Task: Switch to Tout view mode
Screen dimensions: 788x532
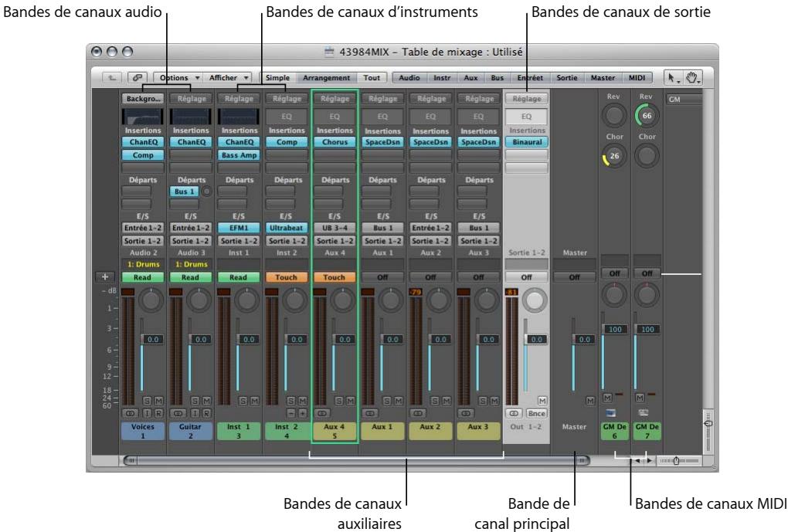Action: [x=372, y=78]
